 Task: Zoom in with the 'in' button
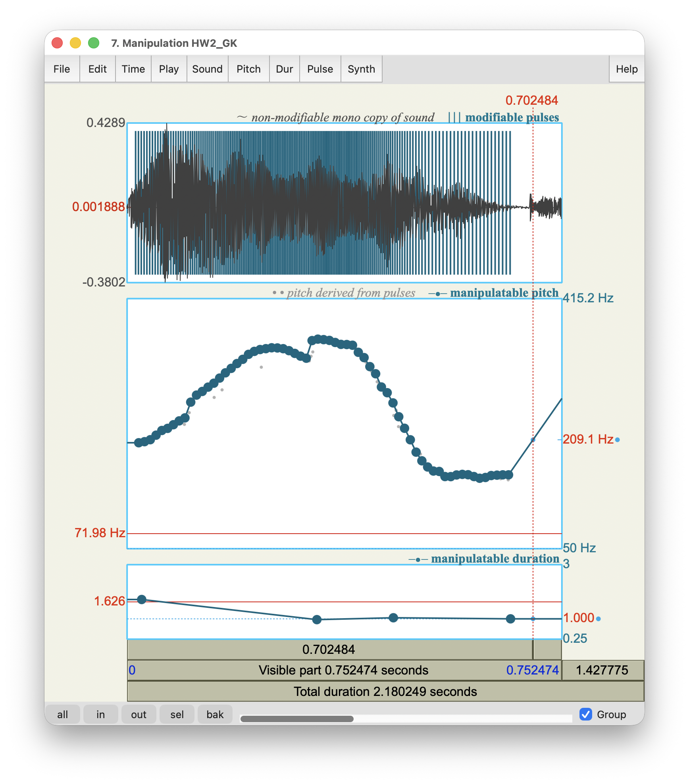[x=100, y=714]
